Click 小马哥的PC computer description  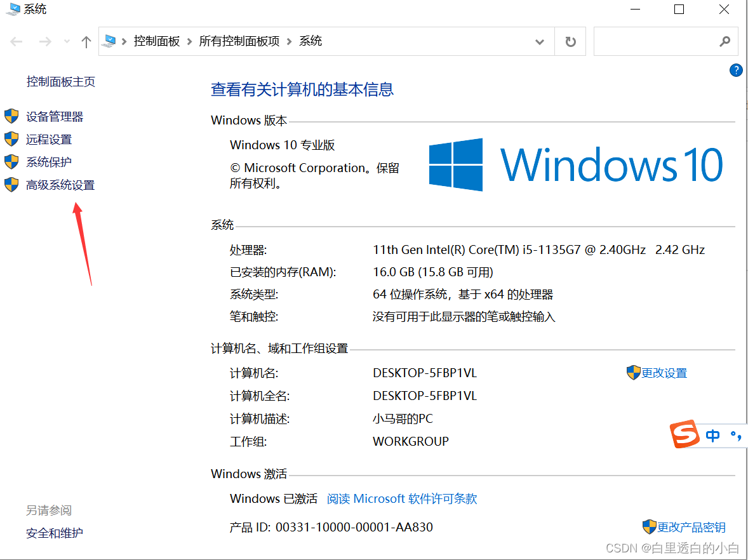403,419
